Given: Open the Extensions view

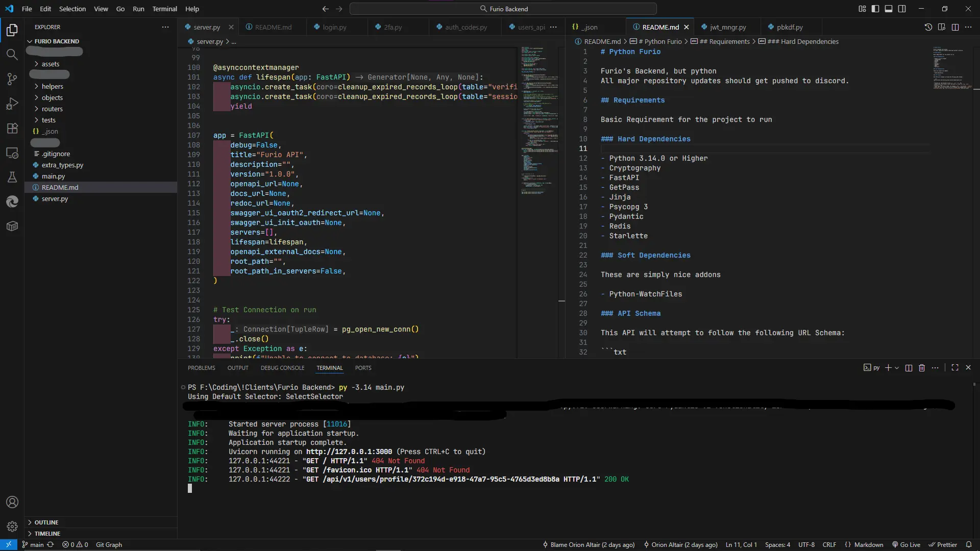Looking at the screenshot, I should (12, 129).
